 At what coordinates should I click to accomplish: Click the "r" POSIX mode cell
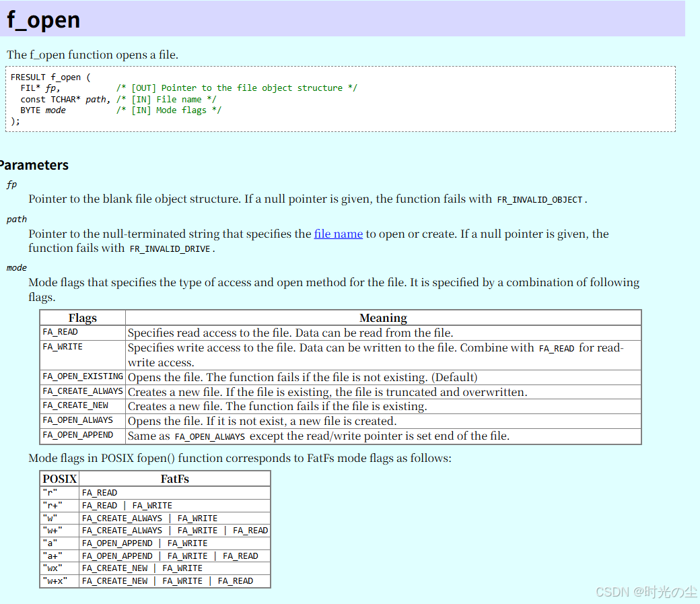tap(59, 493)
